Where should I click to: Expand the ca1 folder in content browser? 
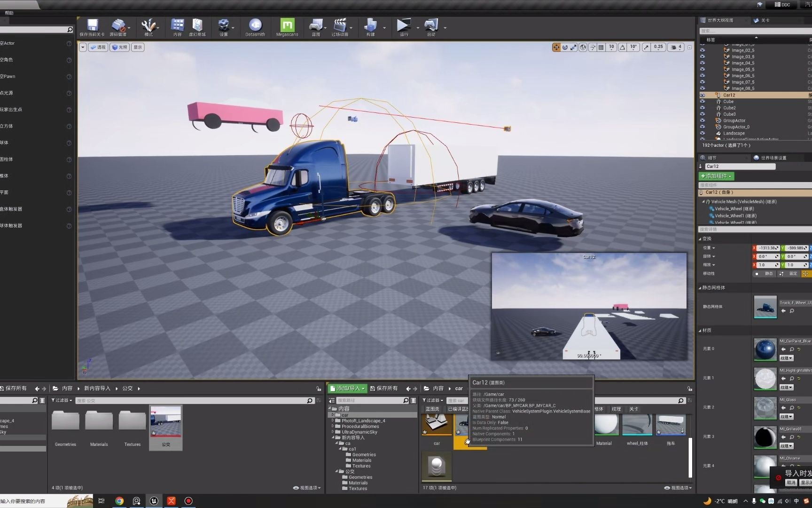[x=342, y=449]
